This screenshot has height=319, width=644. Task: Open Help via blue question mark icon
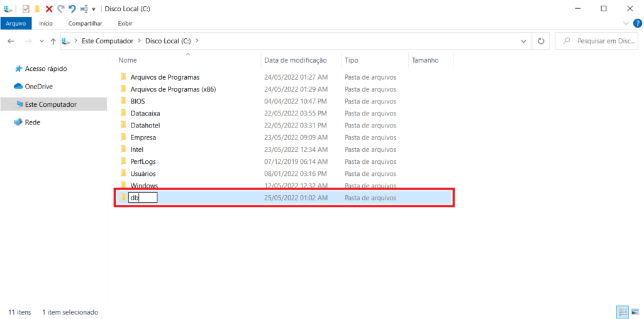[637, 23]
